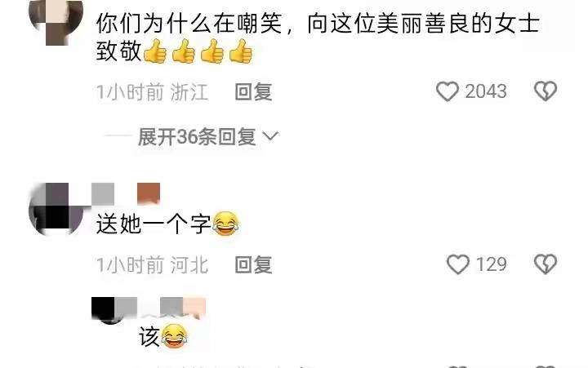Like the comment praising the kind lady
588x368 pixels.
(x=447, y=91)
